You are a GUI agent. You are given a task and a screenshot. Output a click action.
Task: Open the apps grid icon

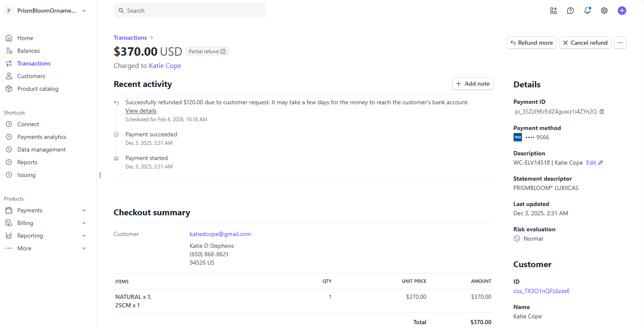point(554,11)
